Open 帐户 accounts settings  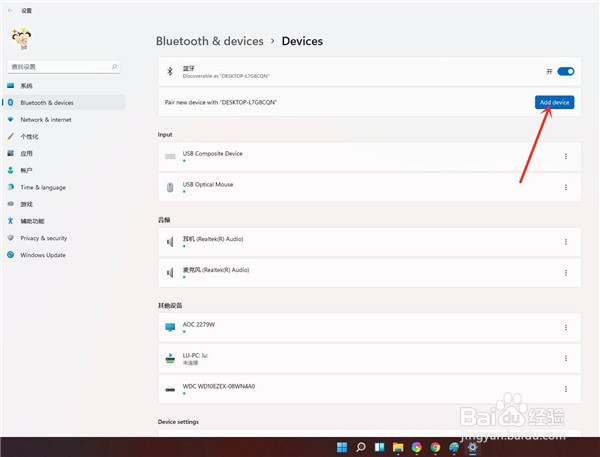pos(64,170)
